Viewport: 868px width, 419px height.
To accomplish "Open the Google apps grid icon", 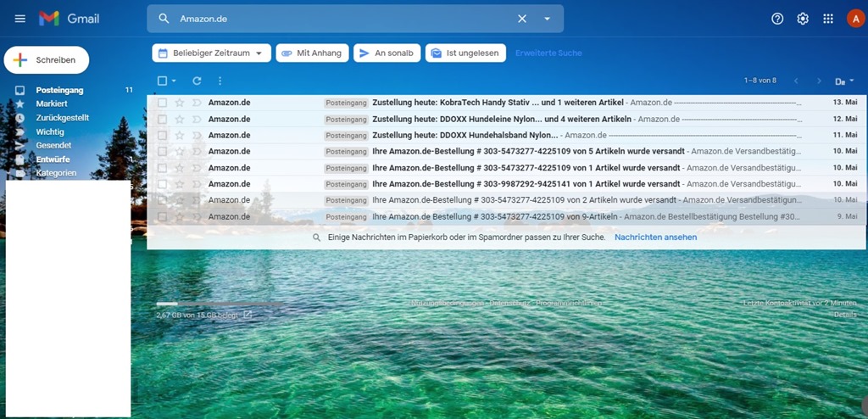I will (828, 19).
